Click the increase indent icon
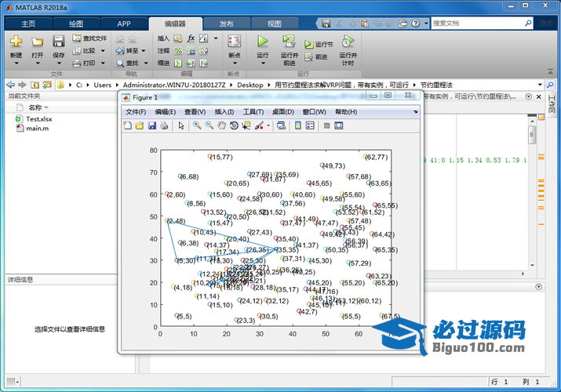This screenshot has height=392, width=561. click(x=191, y=64)
